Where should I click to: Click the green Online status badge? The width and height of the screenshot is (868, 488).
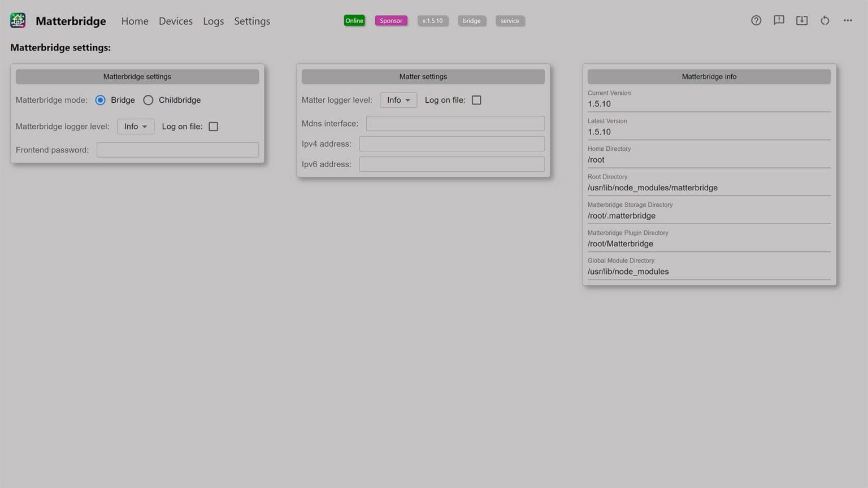coord(354,20)
